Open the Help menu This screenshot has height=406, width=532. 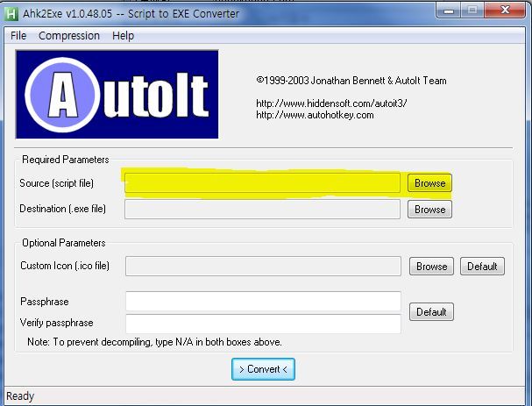point(124,36)
